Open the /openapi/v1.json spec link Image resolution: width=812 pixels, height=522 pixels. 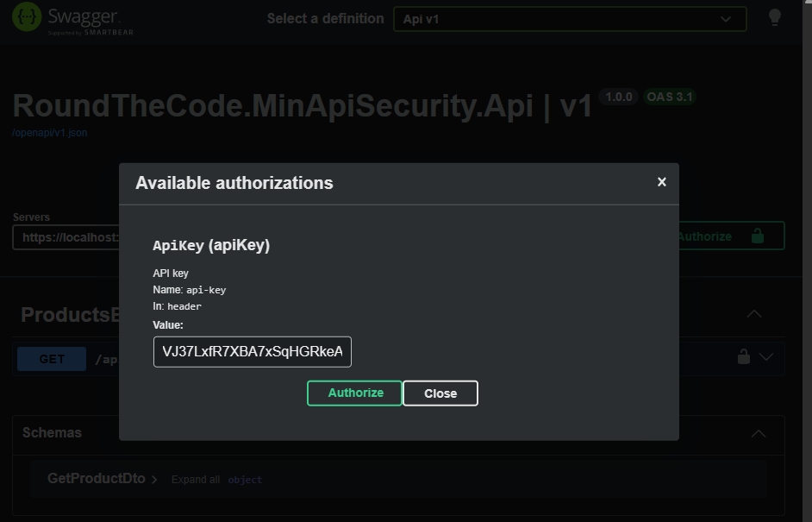[x=49, y=132]
